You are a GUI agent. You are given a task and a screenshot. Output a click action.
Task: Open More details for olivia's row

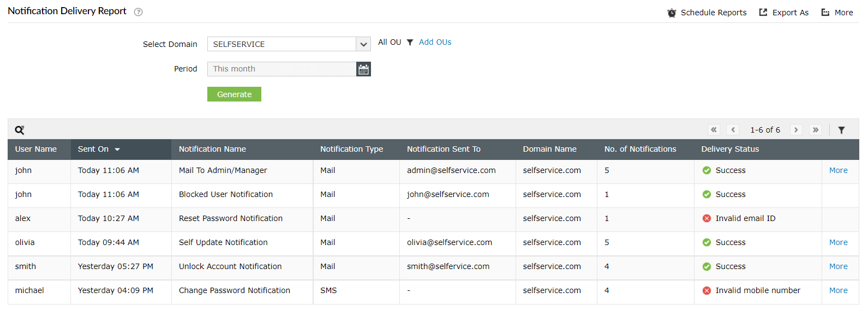[838, 242]
